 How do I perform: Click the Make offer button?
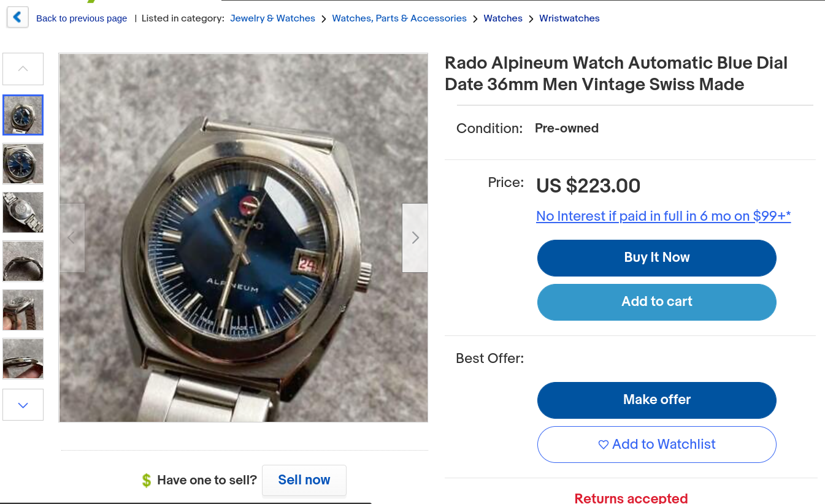pos(656,400)
